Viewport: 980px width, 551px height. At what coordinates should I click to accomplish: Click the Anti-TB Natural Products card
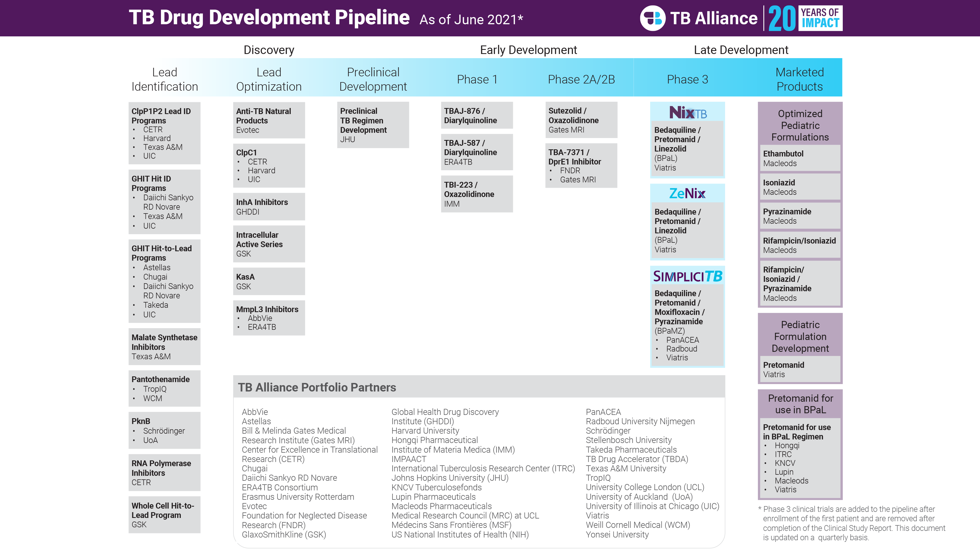269,120
